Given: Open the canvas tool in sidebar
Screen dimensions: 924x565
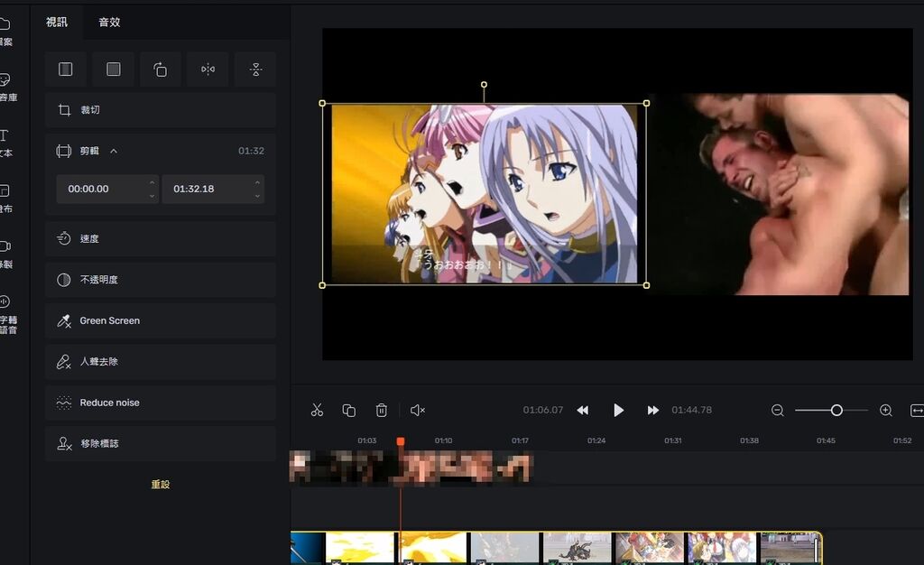Looking at the screenshot, I should (5, 199).
